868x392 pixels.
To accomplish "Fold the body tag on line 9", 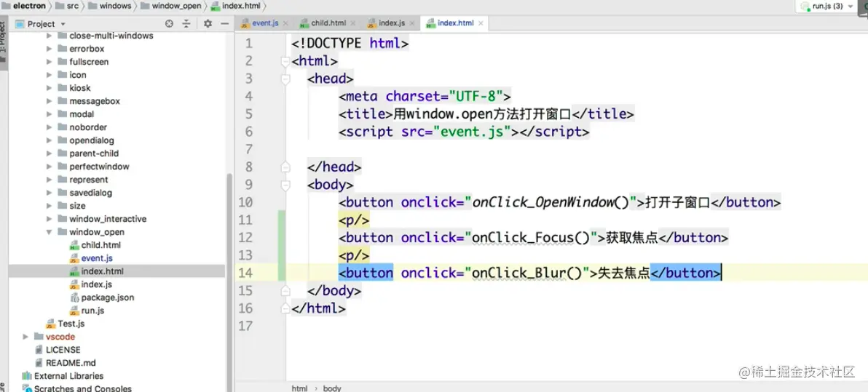I will point(285,184).
